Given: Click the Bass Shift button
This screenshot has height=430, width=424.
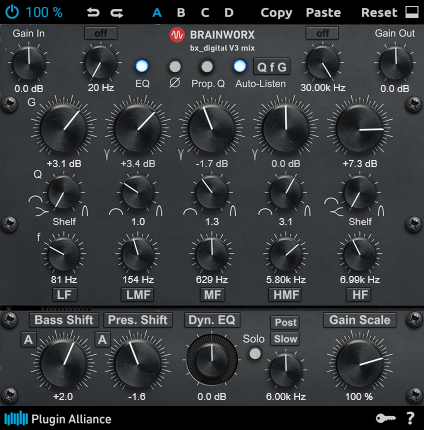Looking at the screenshot, I should tap(64, 320).
